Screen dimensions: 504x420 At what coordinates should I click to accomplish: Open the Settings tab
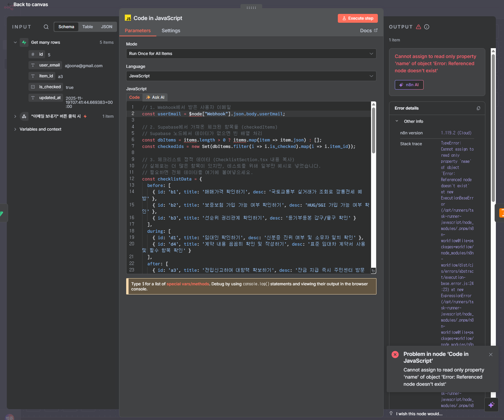point(171,31)
